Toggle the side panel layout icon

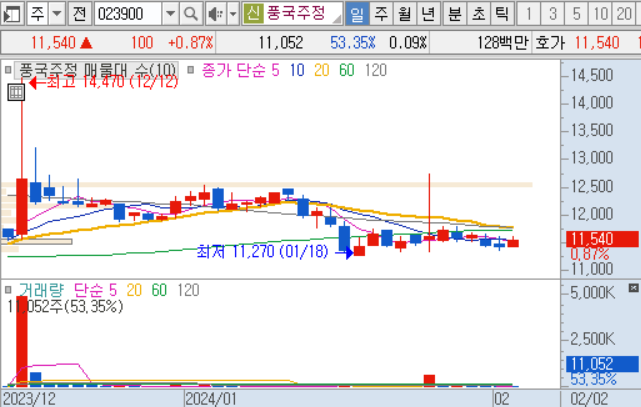point(12,14)
